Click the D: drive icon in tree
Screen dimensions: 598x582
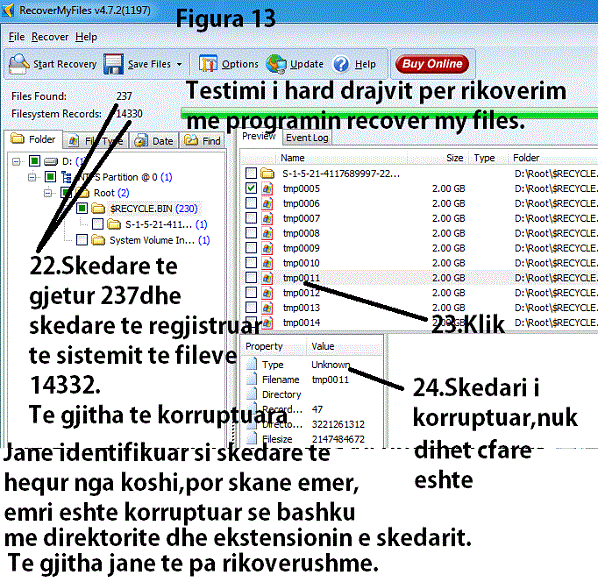coord(51,162)
